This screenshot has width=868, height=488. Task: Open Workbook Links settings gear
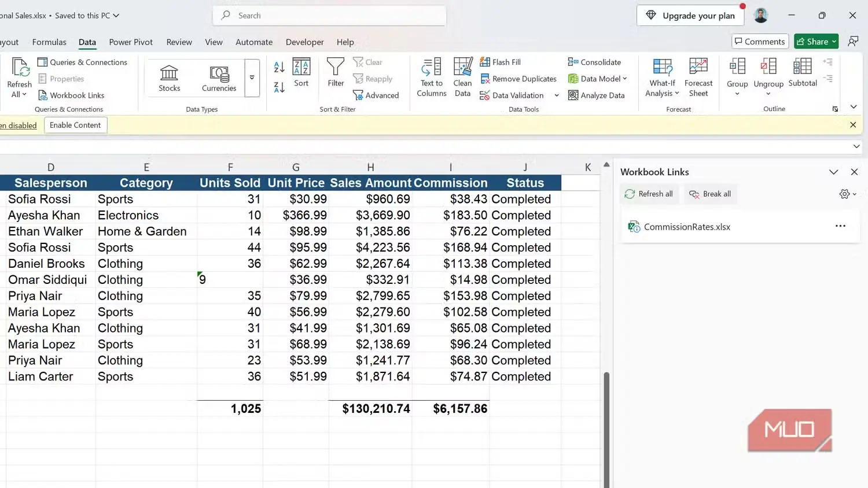(x=848, y=194)
